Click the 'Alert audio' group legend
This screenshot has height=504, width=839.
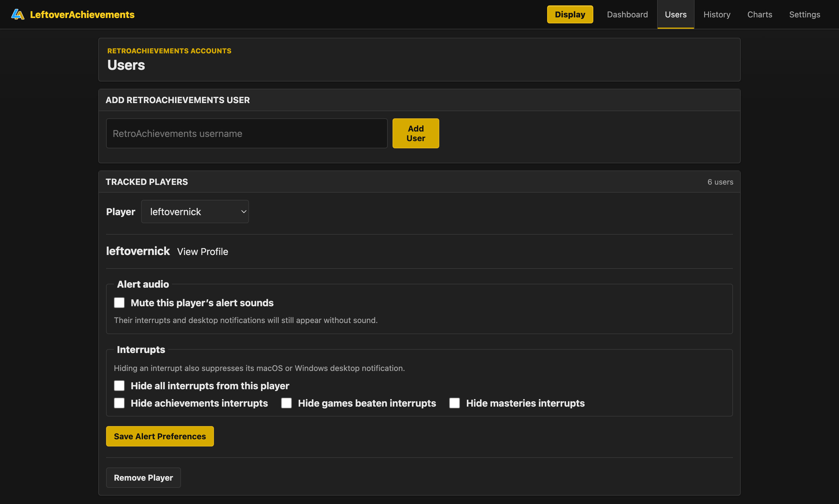coord(143,284)
